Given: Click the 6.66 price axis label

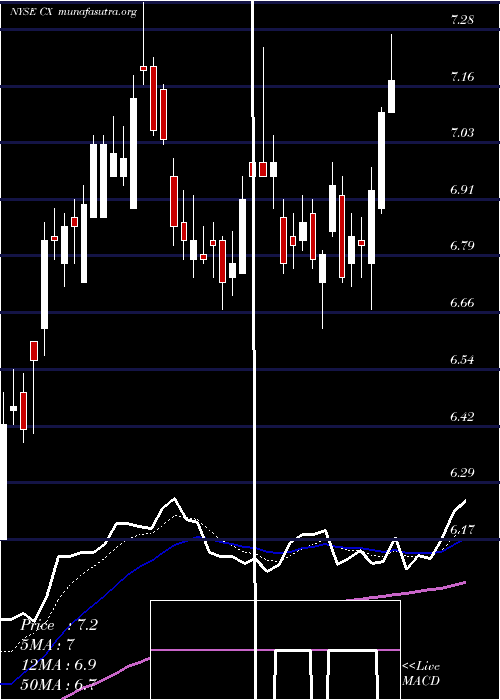Looking at the screenshot, I should 462,303.
